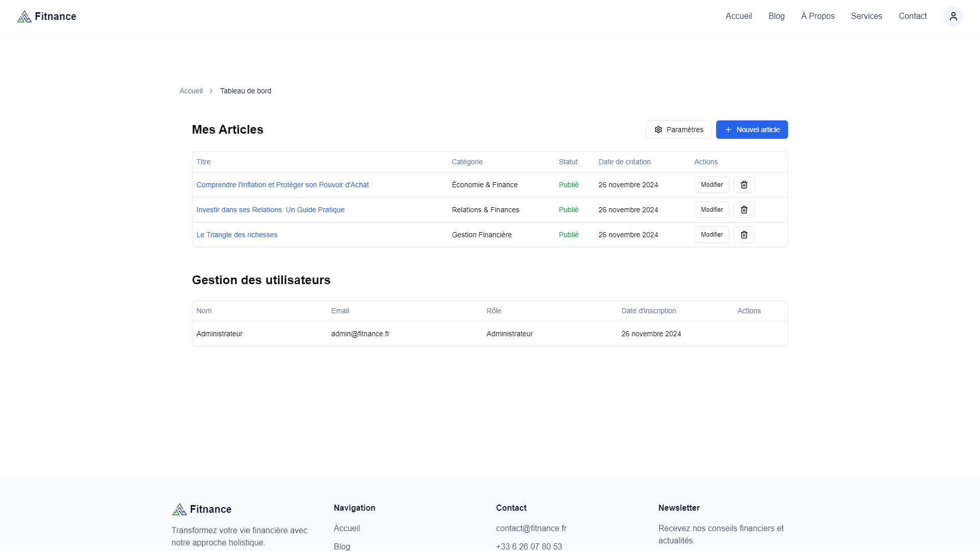Click the Fitnance logo in the header

[46, 16]
